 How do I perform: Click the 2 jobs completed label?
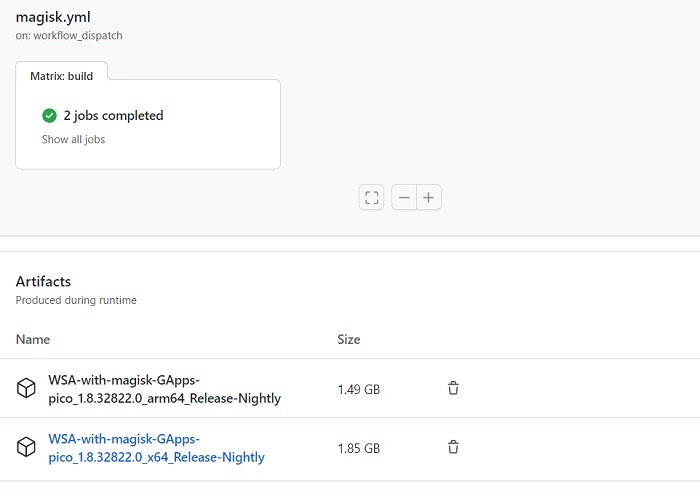[x=113, y=116]
